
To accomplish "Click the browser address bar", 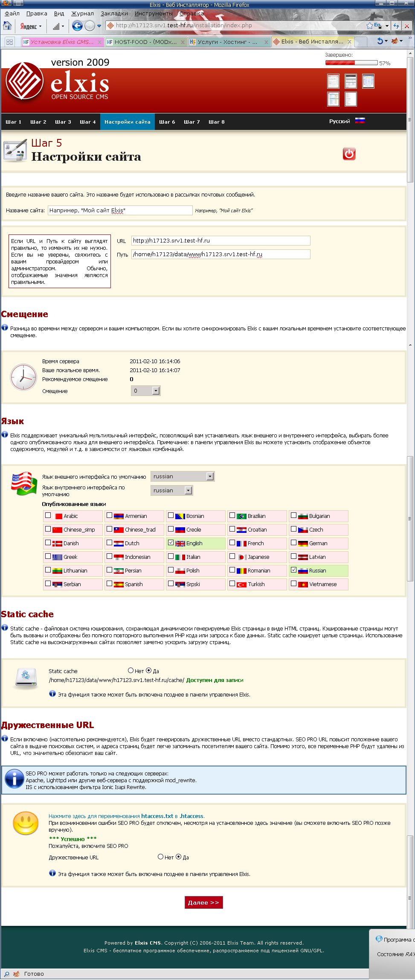I will pos(239,26).
